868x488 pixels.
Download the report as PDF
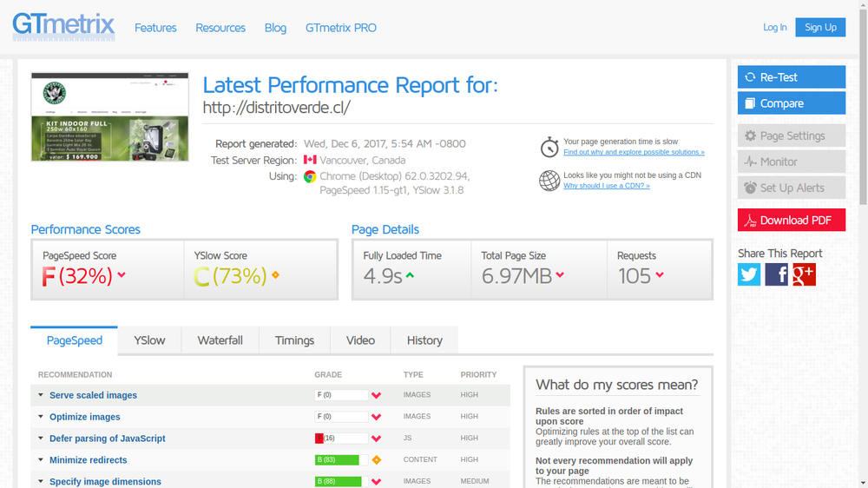[x=791, y=221]
